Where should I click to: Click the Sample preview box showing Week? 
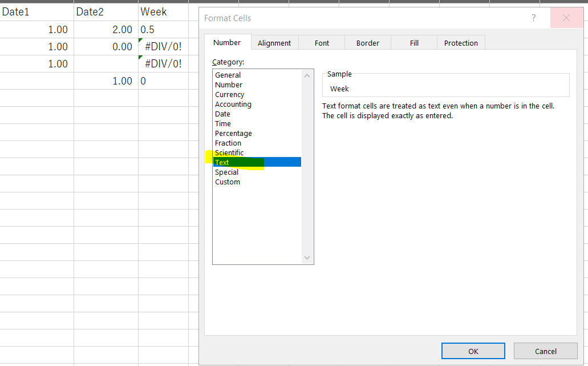445,85
